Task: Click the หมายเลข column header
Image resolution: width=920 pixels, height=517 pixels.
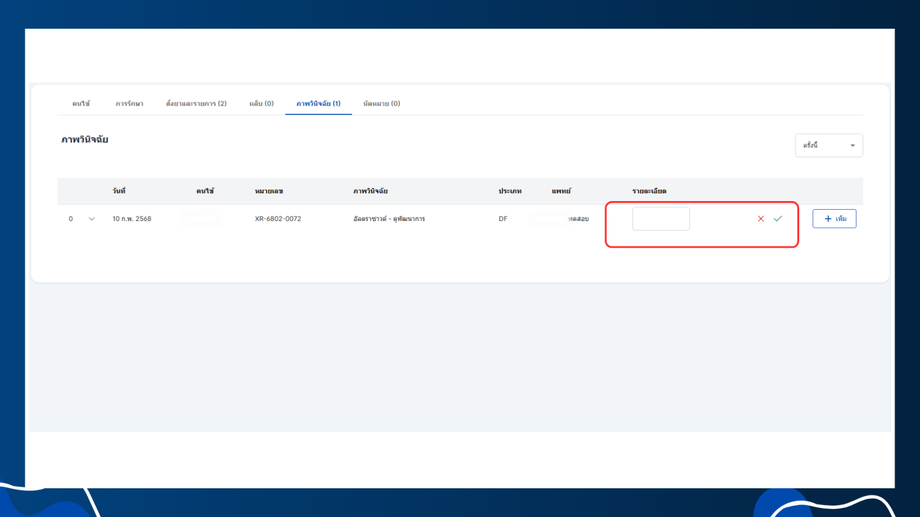Action: [x=269, y=191]
